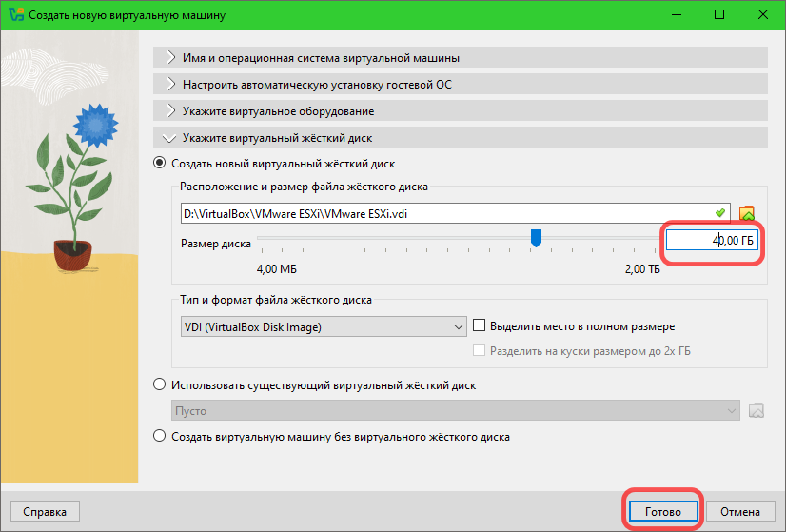Screen dimensions: 786x532
Task: Enable 'Выделить место в полном размере' checkbox
Action: 480,326
